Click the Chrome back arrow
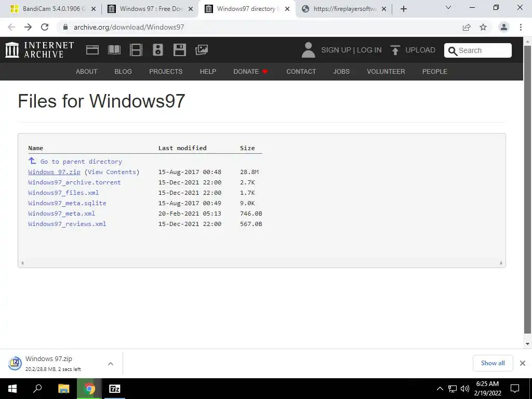532x399 pixels. [11, 27]
